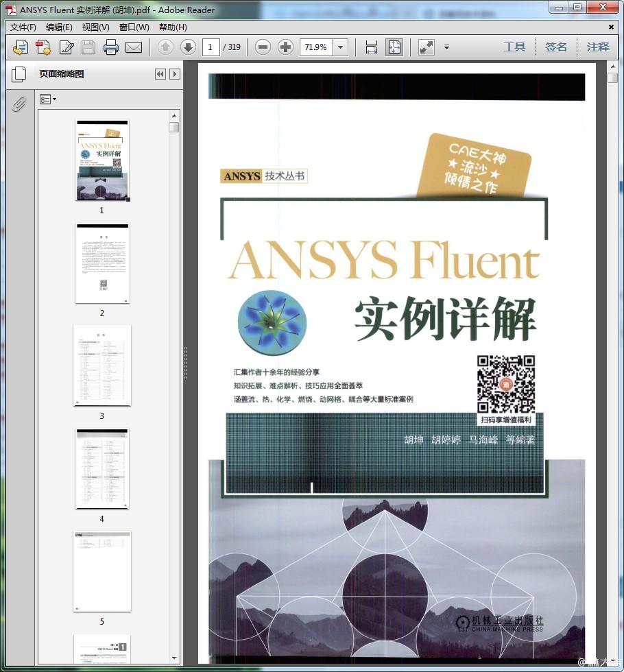This screenshot has width=624, height=672.
Task: Click the zoom in plus button
Action: (x=285, y=47)
